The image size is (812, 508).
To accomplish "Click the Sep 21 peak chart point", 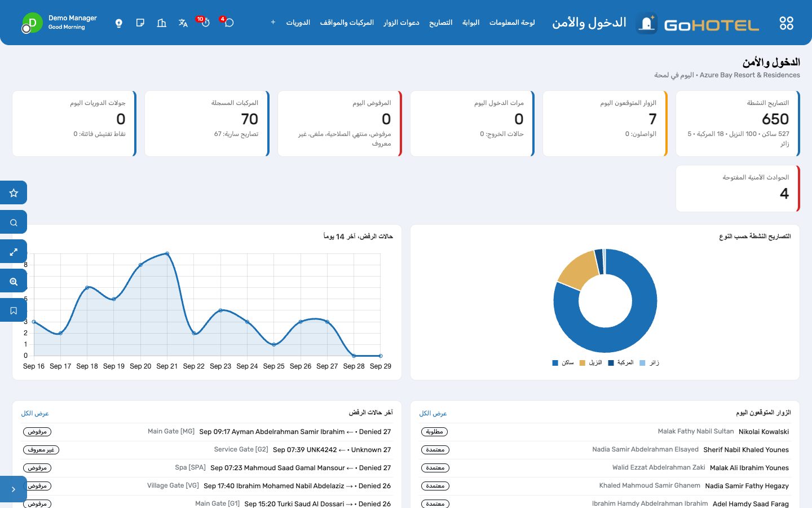I will (167, 254).
